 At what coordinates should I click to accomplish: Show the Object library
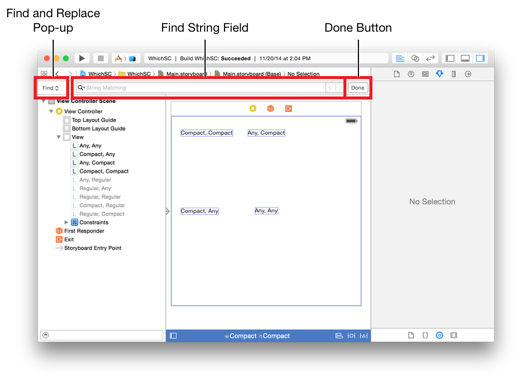[440, 335]
